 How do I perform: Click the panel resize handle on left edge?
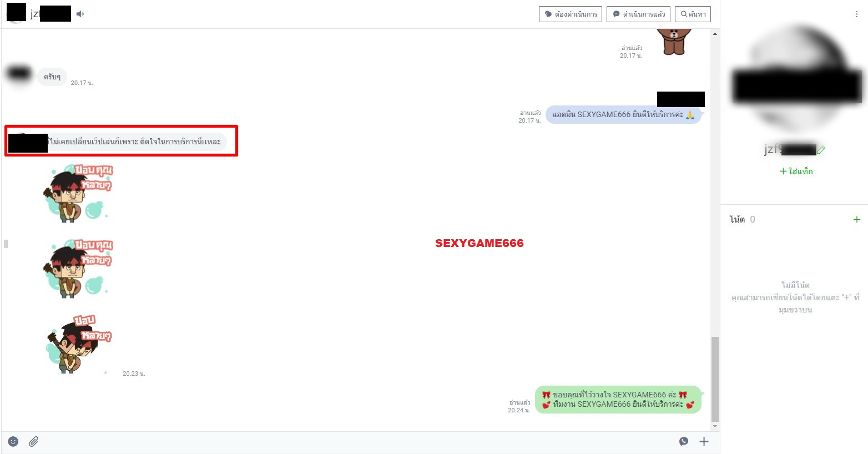click(6, 244)
